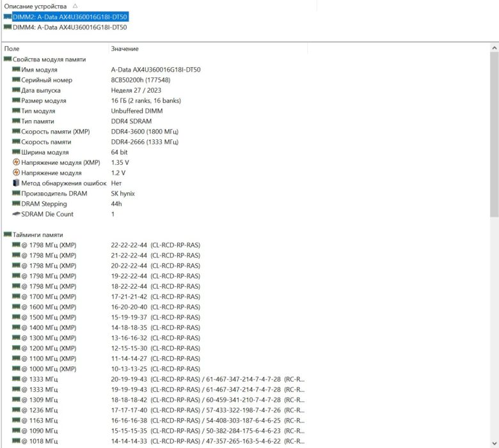Click icon beside @ 1236 МГц
The height and width of the screenshot is (448, 499).
[16, 410]
